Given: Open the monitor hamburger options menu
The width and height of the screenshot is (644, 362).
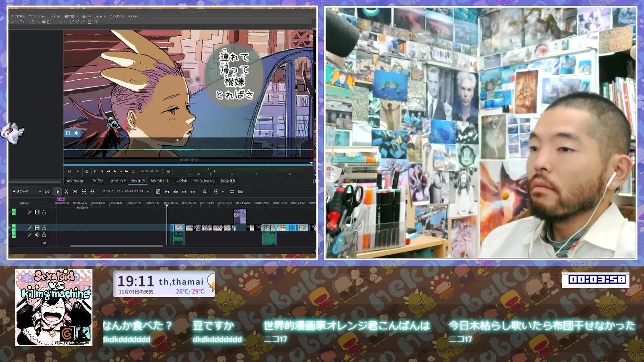Looking at the screenshot, I should pyautogui.click(x=168, y=171).
